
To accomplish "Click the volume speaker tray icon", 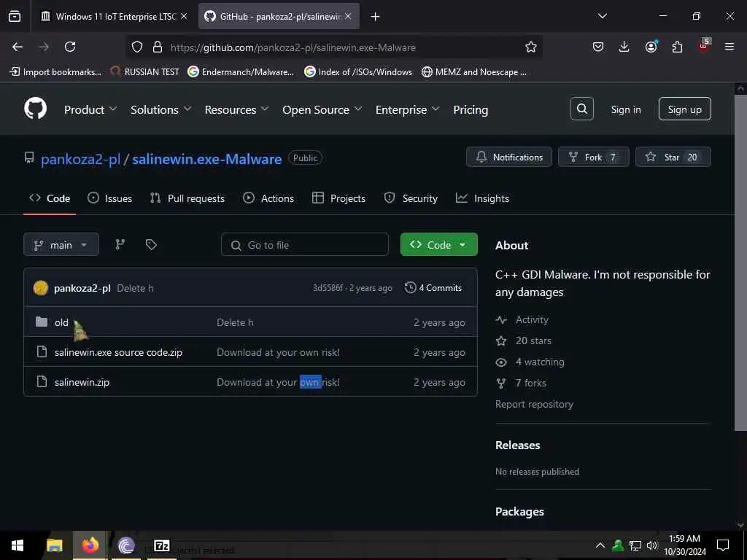I will [x=652, y=545].
